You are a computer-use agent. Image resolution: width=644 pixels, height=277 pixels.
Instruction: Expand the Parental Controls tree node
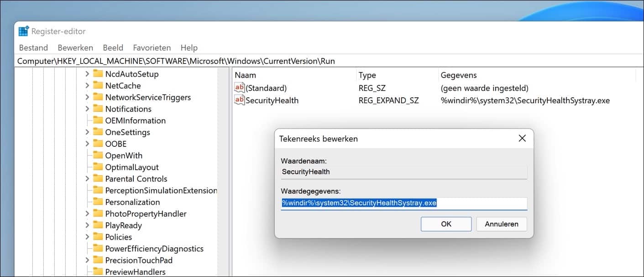point(87,178)
